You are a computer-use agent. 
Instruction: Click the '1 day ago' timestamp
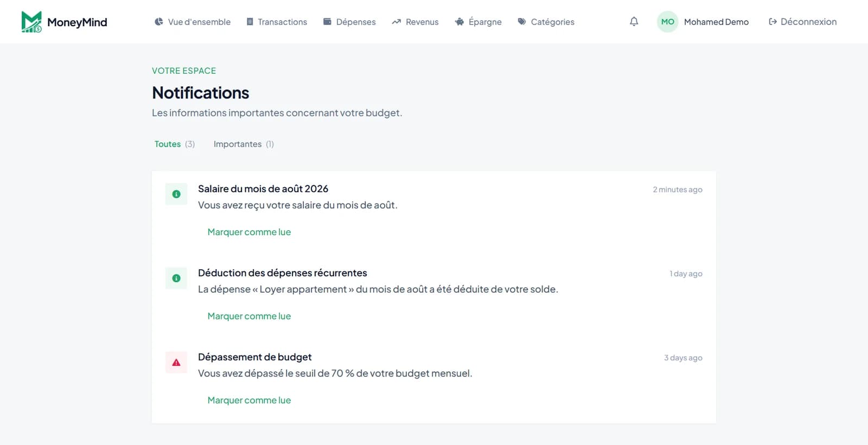point(686,274)
